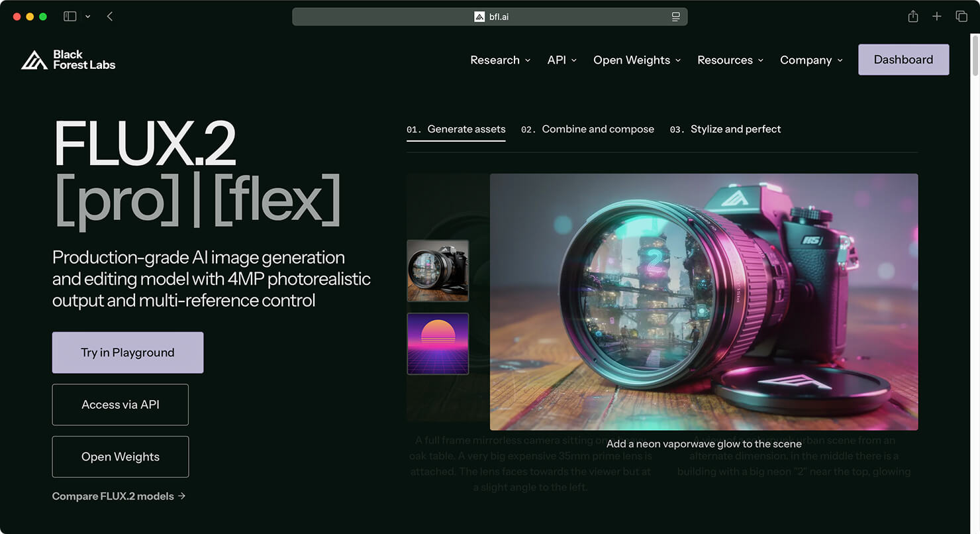Click the website settings icon in address bar
This screenshot has height=534, width=980.
tap(676, 17)
